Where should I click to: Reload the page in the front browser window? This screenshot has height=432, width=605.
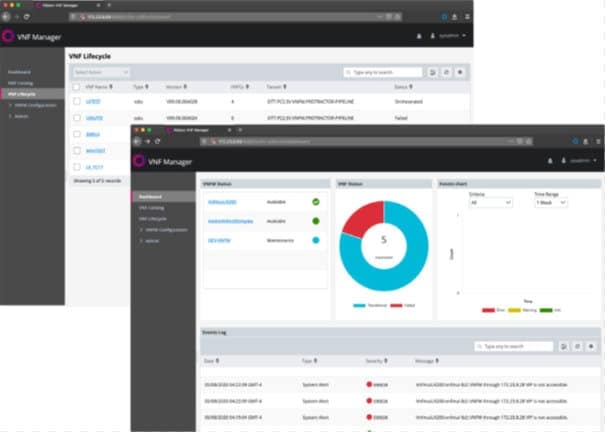(x=157, y=142)
